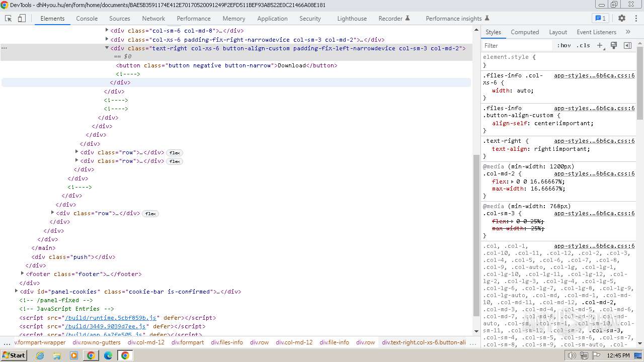Open Event Listeners tab
The image size is (644, 362).
[596, 32]
